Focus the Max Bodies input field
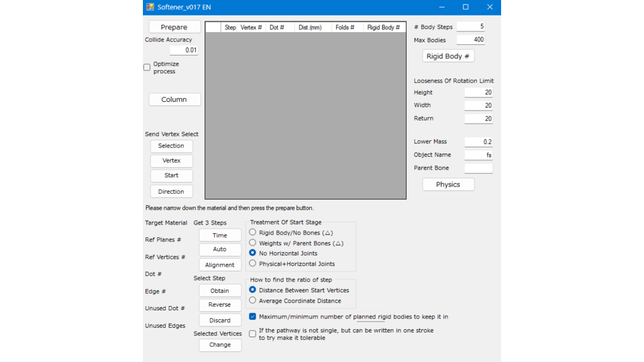 coord(470,40)
